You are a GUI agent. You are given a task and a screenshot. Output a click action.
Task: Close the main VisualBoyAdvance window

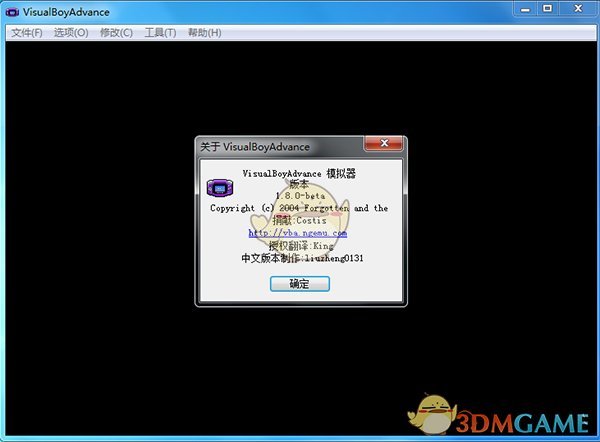[577, 8]
